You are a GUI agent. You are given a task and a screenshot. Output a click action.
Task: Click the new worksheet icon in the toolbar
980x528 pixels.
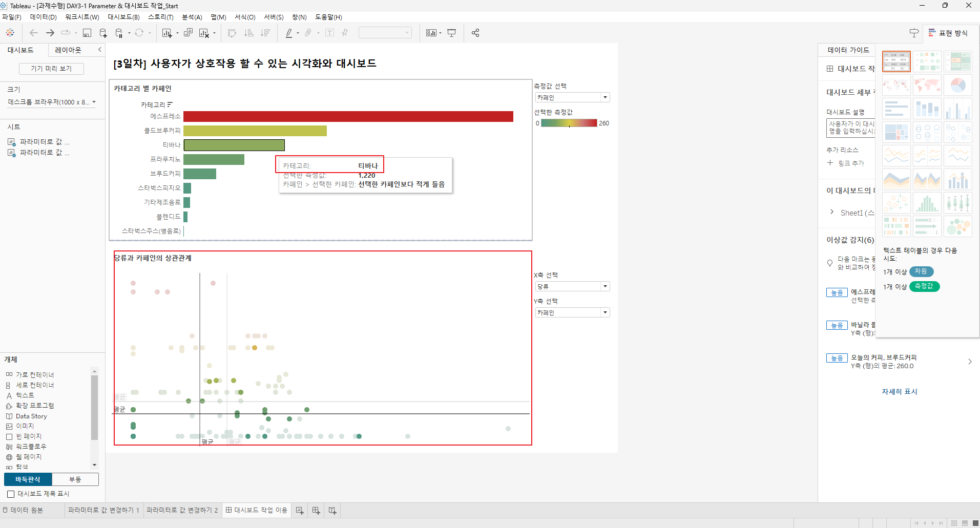(x=166, y=33)
